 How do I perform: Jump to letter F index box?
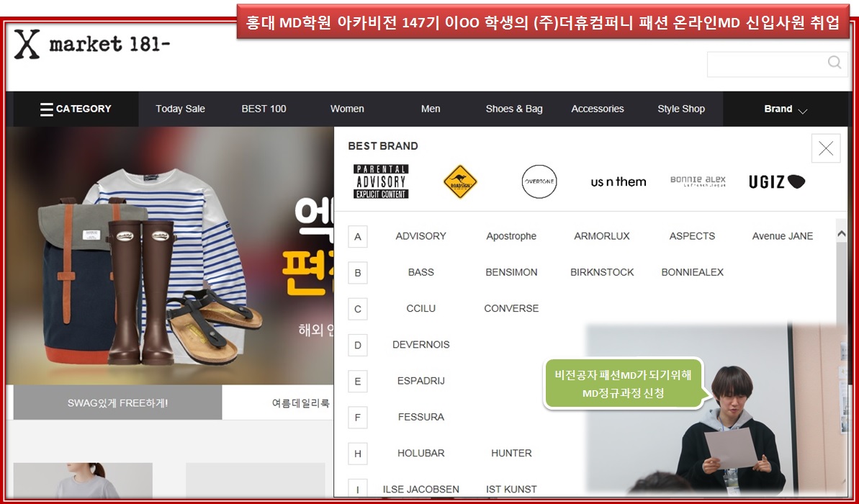point(358,418)
